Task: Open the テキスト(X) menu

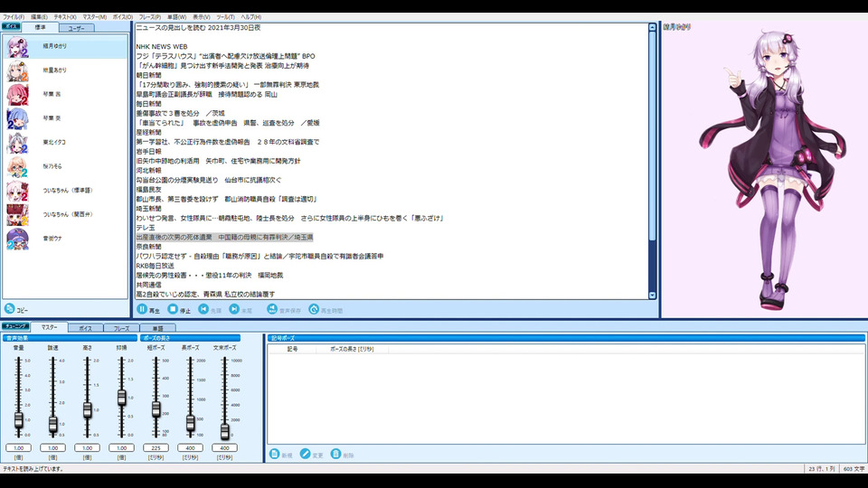Action: (65, 17)
